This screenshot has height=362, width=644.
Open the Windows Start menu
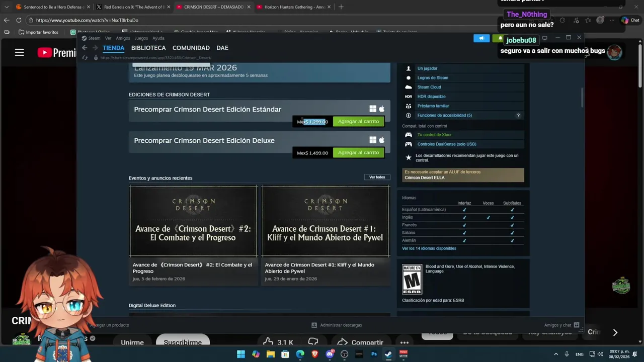(x=241, y=354)
